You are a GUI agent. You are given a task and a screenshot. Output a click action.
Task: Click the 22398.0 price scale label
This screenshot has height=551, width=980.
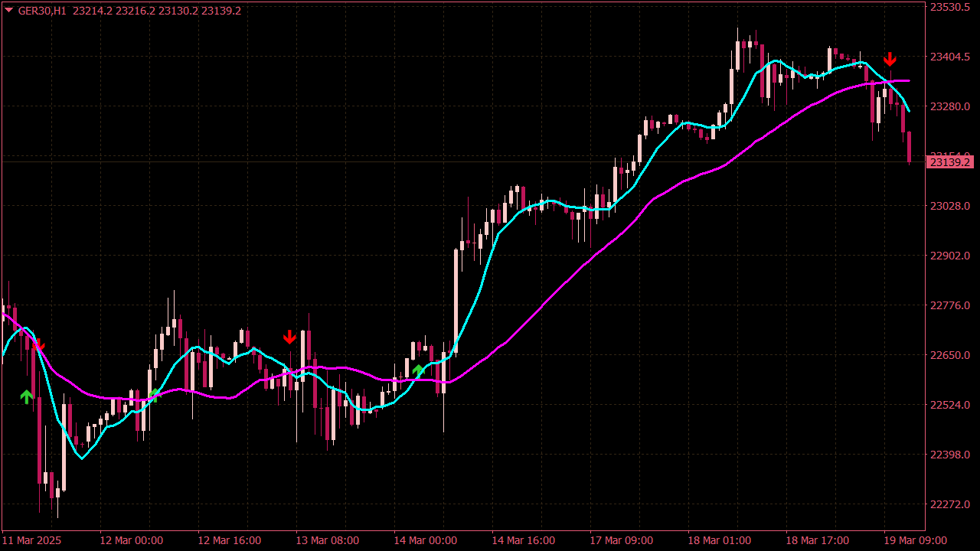950,455
